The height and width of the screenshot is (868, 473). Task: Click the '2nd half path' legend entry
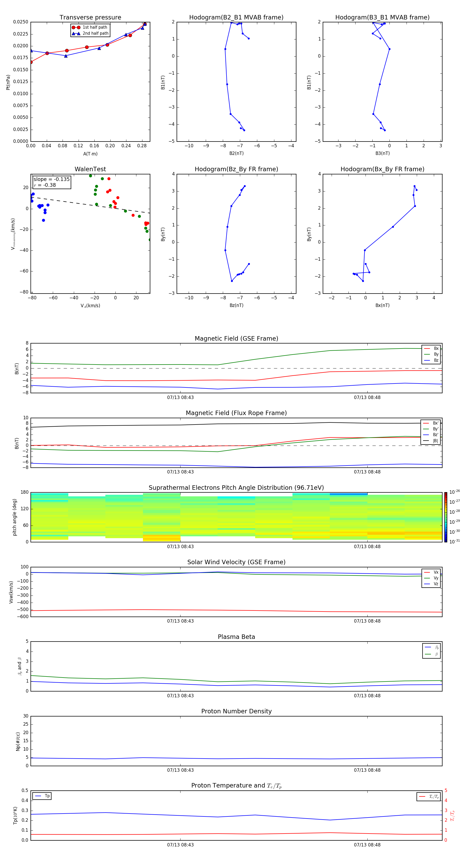click(90, 33)
